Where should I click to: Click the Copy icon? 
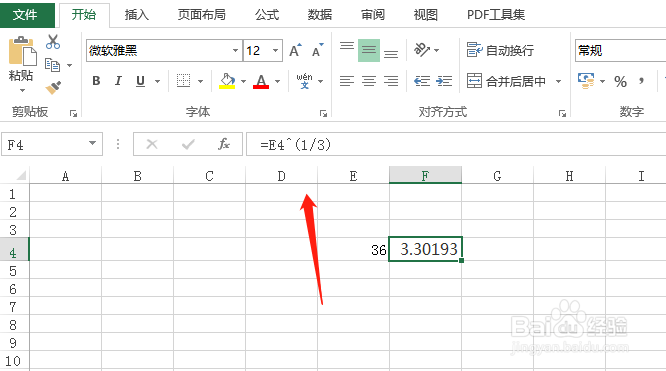tap(53, 65)
